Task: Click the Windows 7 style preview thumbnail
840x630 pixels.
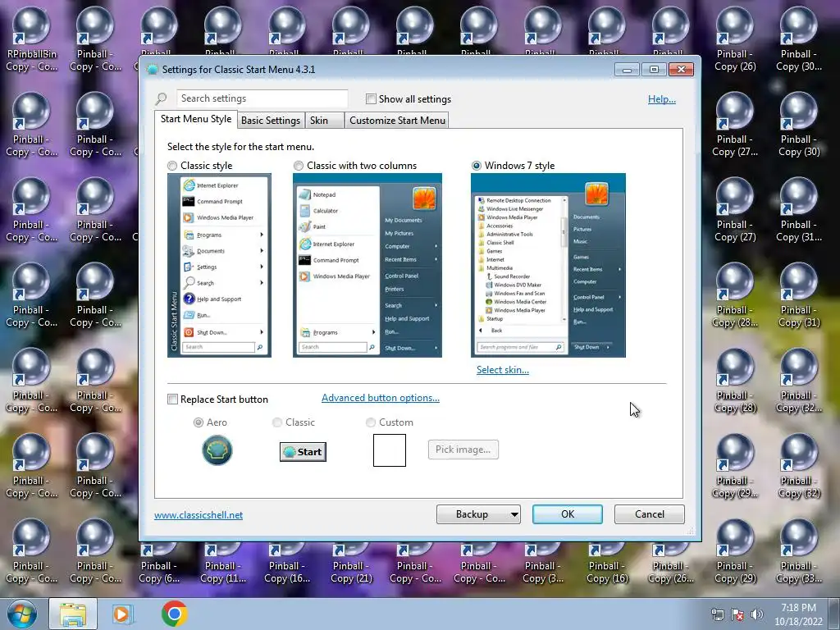Action: (548, 265)
